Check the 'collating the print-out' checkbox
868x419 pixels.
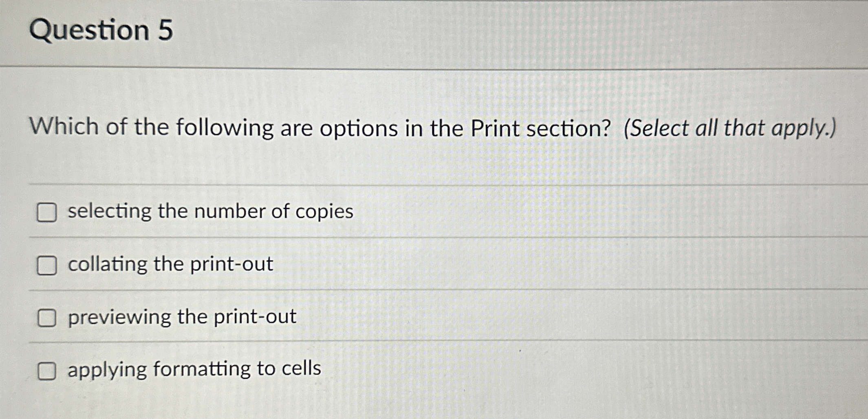[x=47, y=265]
